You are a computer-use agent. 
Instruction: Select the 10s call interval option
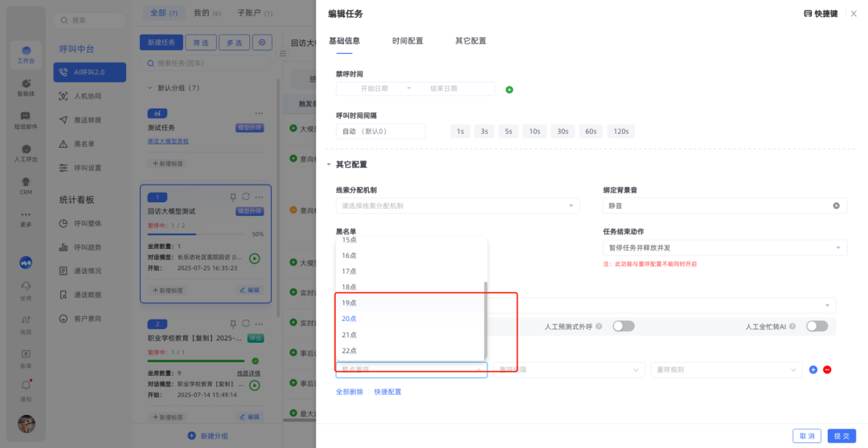(534, 131)
